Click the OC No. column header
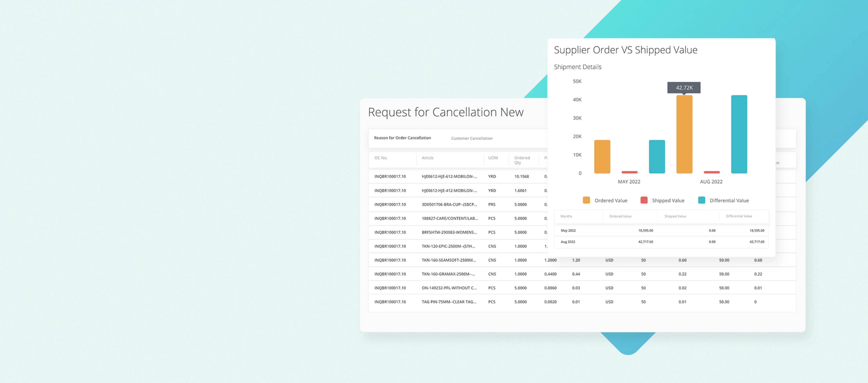The image size is (868, 383). coord(381,158)
